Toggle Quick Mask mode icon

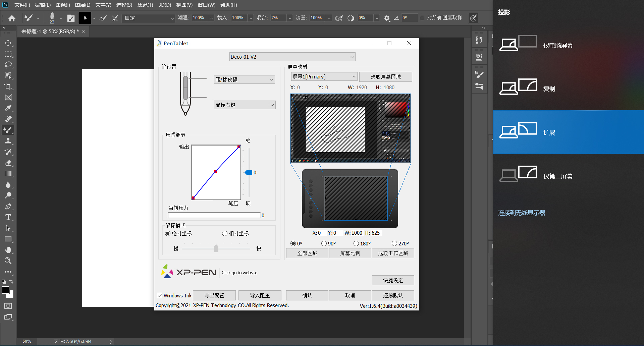pyautogui.click(x=8, y=306)
